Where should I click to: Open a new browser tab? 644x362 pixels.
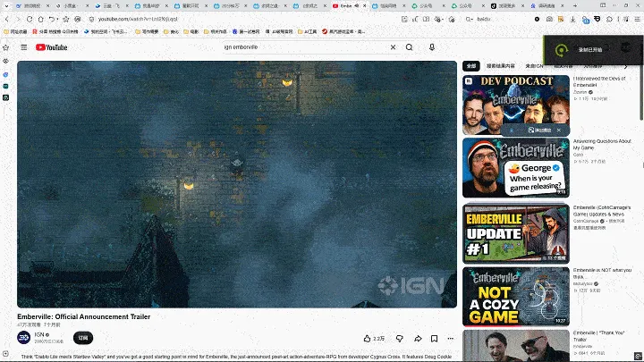(x=575, y=5)
